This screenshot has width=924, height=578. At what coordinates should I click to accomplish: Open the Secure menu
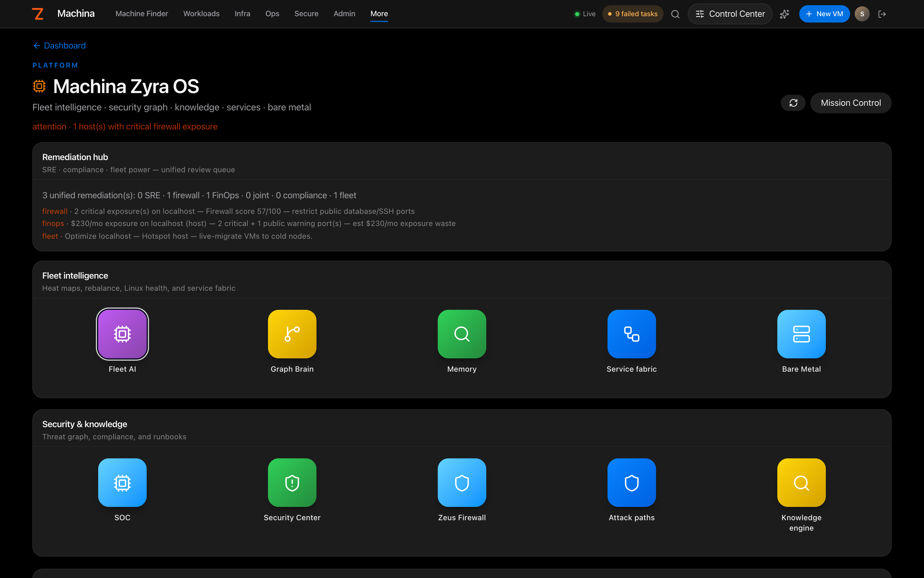[306, 14]
